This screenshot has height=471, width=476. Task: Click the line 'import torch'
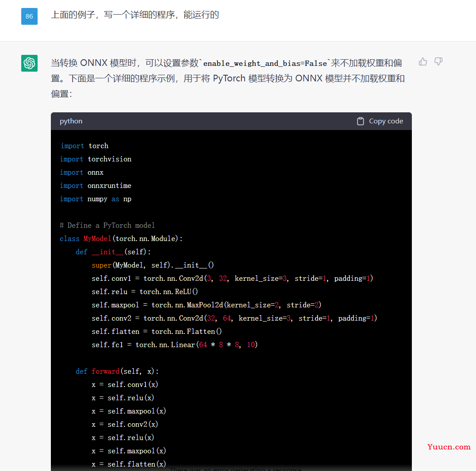point(84,146)
